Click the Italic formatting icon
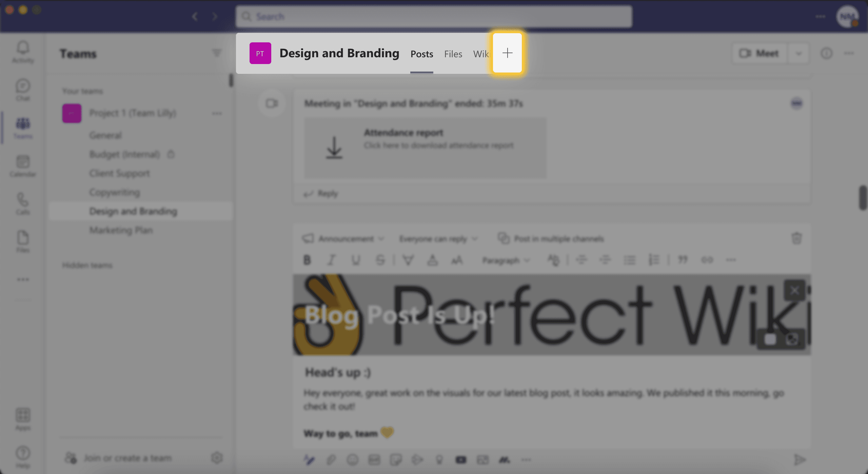The image size is (868, 474). click(330, 259)
